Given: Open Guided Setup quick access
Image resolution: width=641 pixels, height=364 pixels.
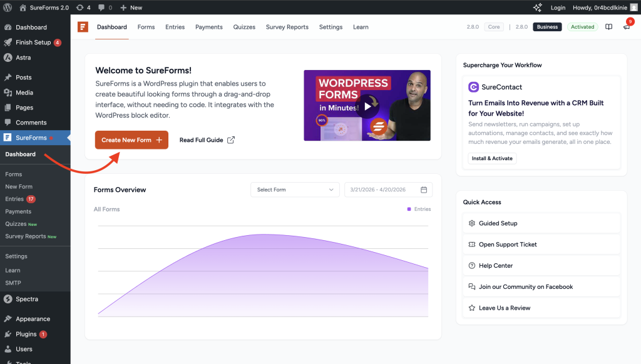Looking at the screenshot, I should [541, 223].
